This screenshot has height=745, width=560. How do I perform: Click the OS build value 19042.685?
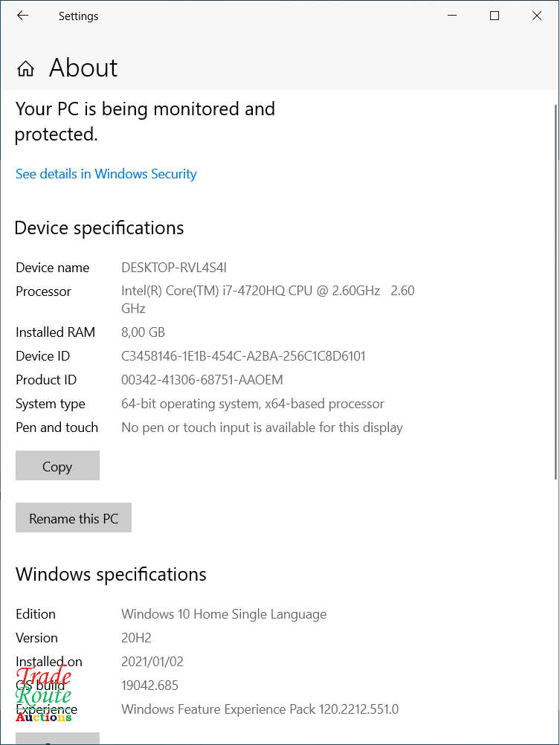pyautogui.click(x=149, y=686)
